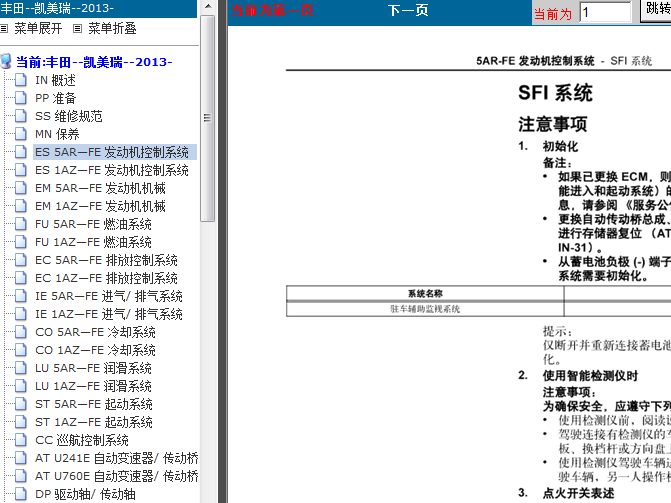Click the current page number input field

tap(605, 12)
